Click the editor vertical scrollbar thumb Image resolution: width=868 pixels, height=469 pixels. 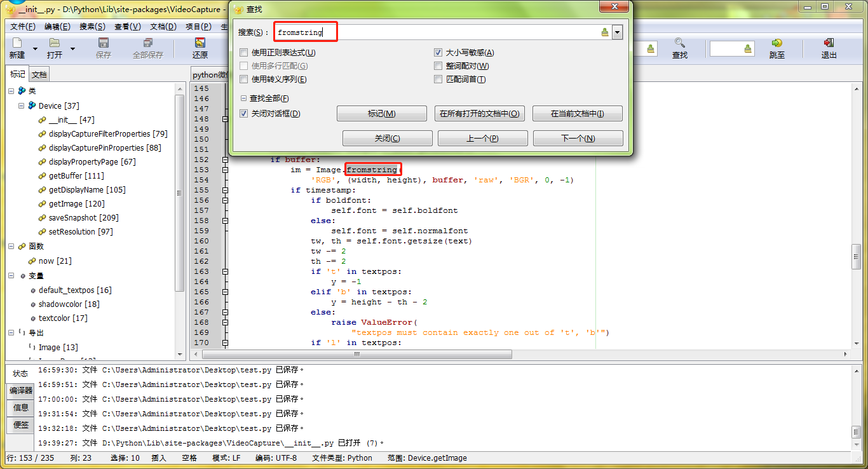click(856, 257)
